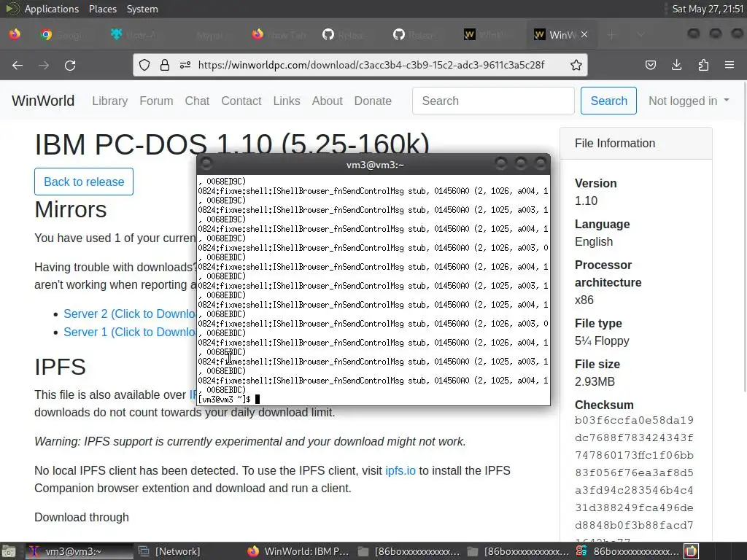Open first 86box folder taskbar item
747x560 pixels.
click(409, 551)
